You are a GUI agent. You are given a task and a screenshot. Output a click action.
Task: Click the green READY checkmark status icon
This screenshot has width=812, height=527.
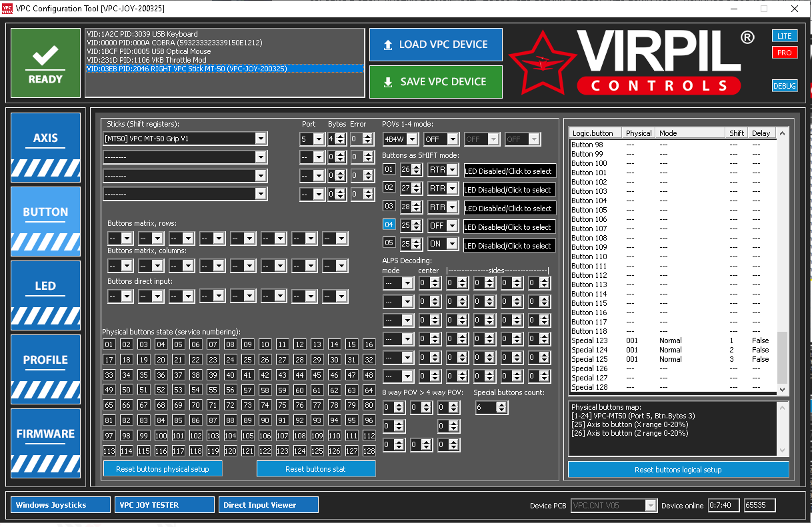tap(45, 63)
